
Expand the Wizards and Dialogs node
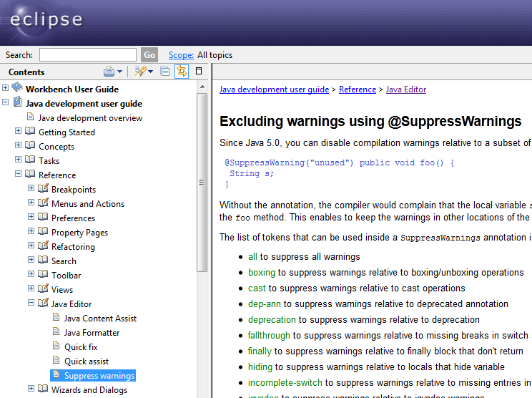tap(31, 388)
